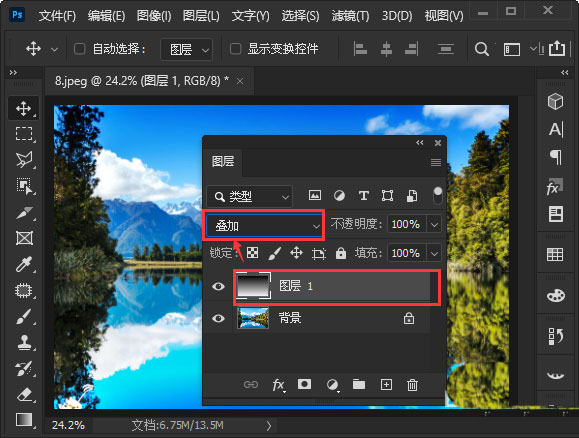The height and width of the screenshot is (438, 579).
Task: Click the delete layer trash icon
Action: pyautogui.click(x=412, y=385)
